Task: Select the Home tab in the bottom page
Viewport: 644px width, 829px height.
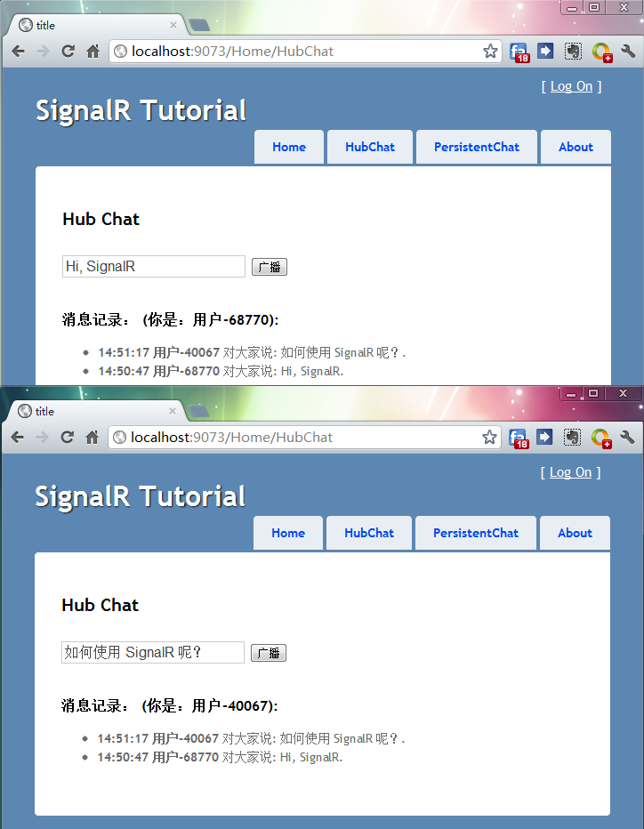Action: tap(287, 534)
